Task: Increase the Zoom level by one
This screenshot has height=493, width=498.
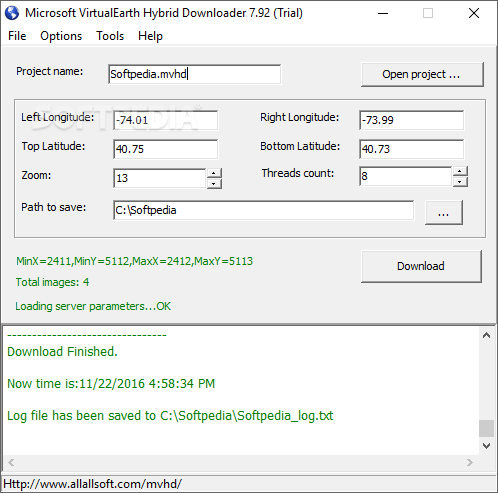Action: tap(214, 173)
